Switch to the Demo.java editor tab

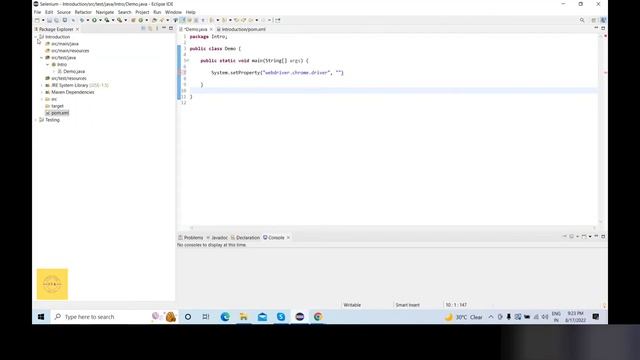196,29
